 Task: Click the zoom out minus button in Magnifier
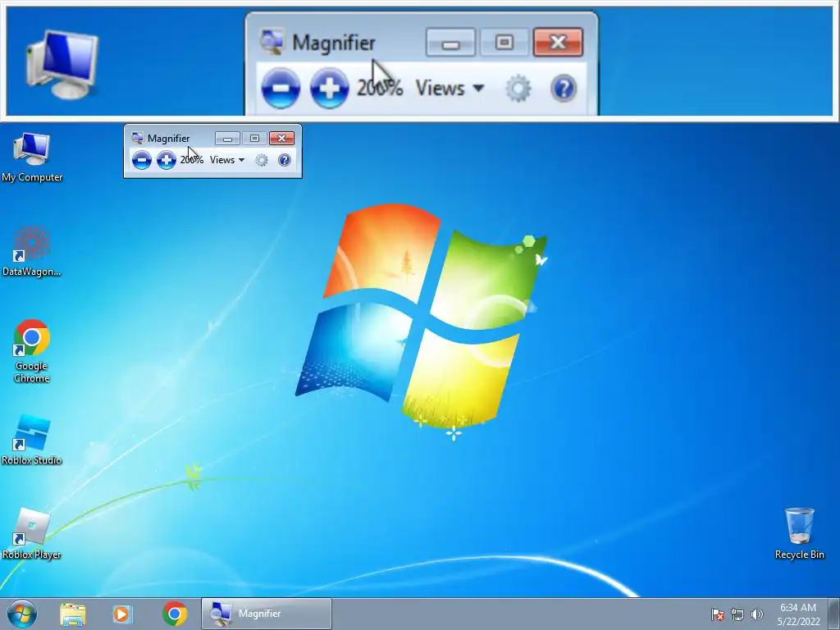[x=141, y=160]
